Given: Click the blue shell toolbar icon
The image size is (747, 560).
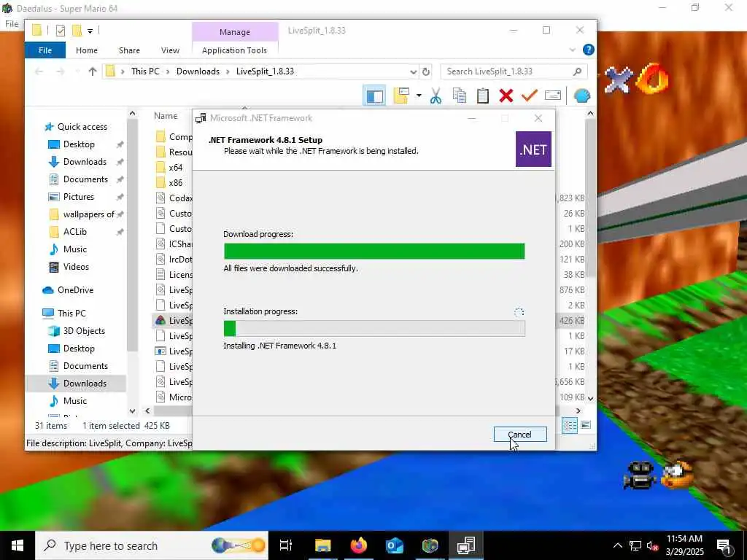Looking at the screenshot, I should coord(582,96).
